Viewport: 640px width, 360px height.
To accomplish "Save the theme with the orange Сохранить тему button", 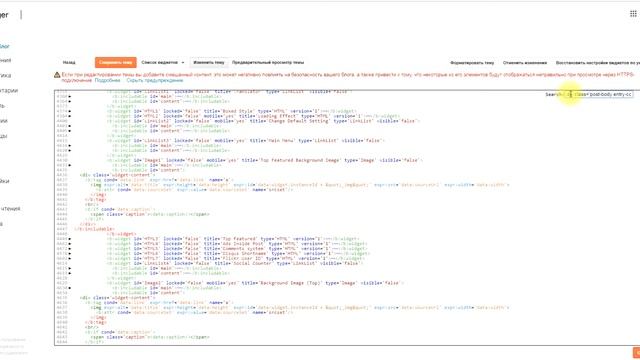I will (x=116, y=62).
